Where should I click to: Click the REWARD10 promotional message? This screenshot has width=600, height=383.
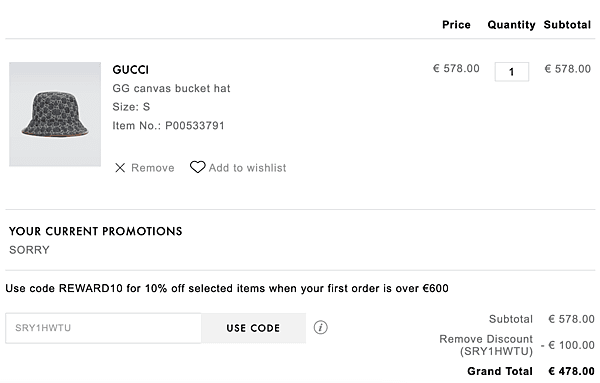tap(227, 288)
